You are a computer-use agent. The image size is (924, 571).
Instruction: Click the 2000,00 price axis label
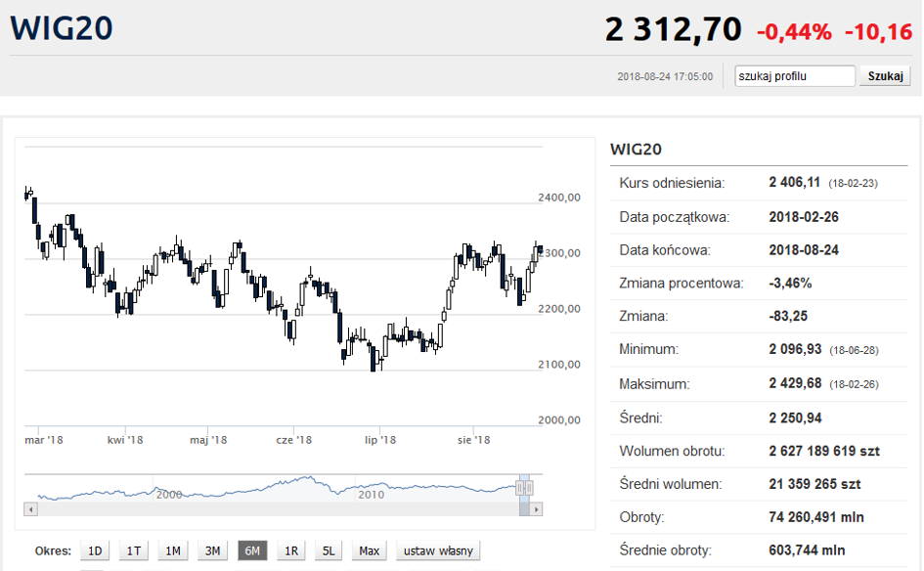(559, 420)
